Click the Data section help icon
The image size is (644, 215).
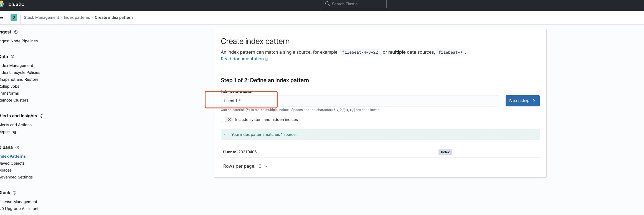[12, 57]
